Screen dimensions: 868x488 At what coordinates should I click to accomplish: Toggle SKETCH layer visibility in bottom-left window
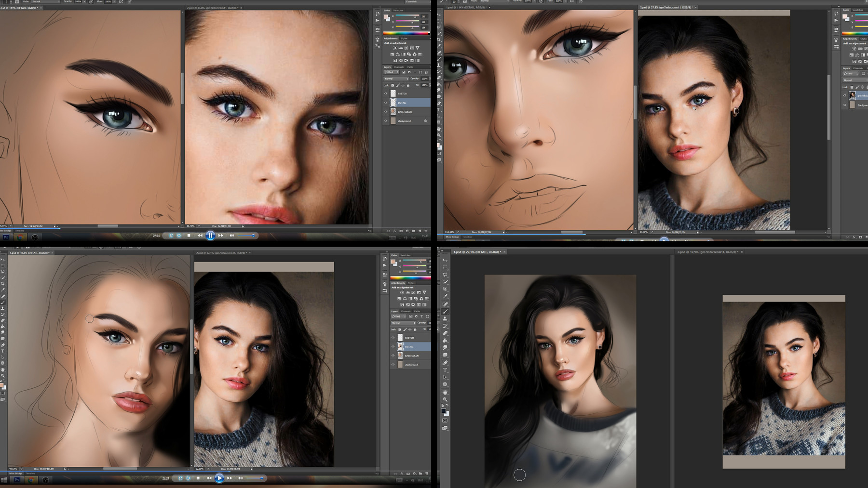point(393,338)
